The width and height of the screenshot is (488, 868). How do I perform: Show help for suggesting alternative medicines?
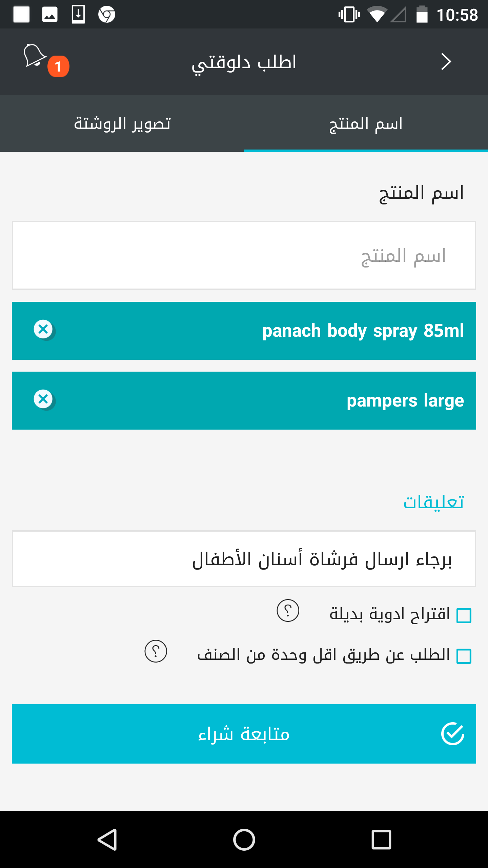pyautogui.click(x=288, y=611)
